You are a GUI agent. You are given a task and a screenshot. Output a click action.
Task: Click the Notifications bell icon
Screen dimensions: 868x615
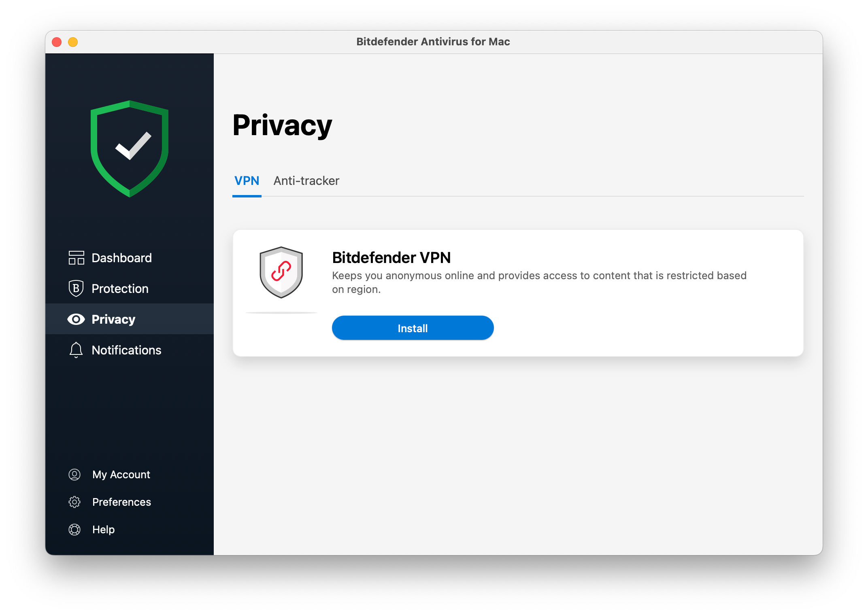click(76, 350)
